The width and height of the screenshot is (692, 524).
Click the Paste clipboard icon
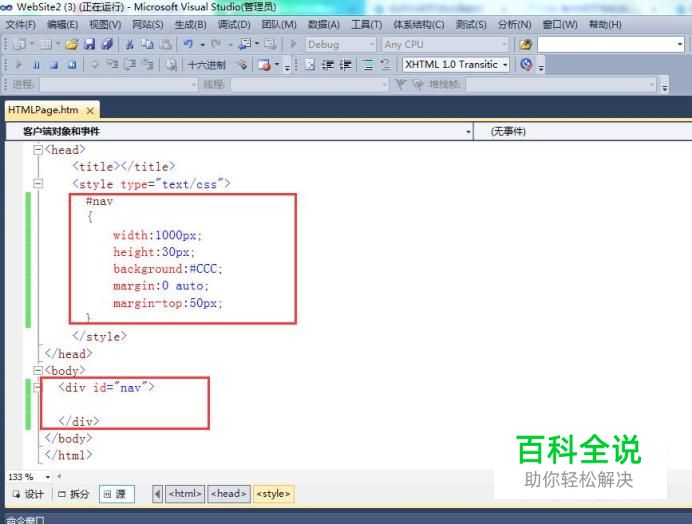pyautogui.click(x=165, y=44)
